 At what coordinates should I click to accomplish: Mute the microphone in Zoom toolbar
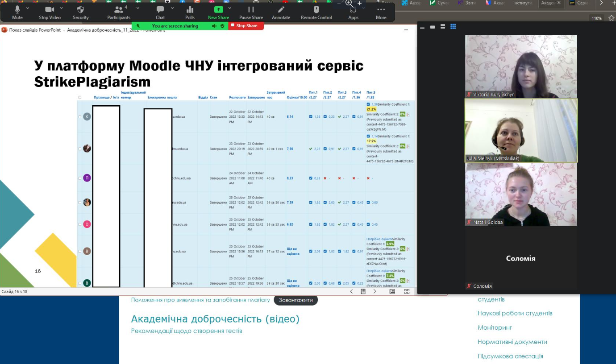pyautogui.click(x=17, y=12)
